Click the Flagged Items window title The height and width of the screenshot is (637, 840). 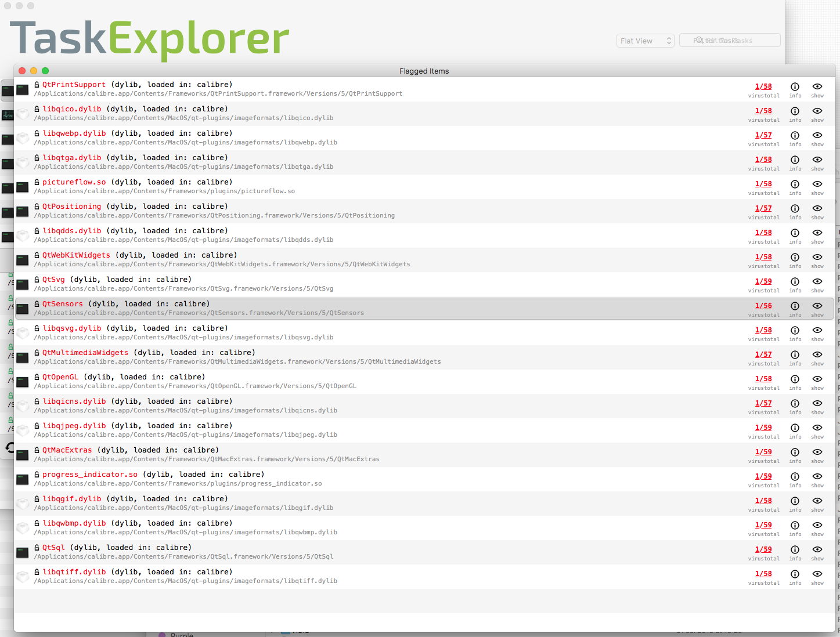424,71
